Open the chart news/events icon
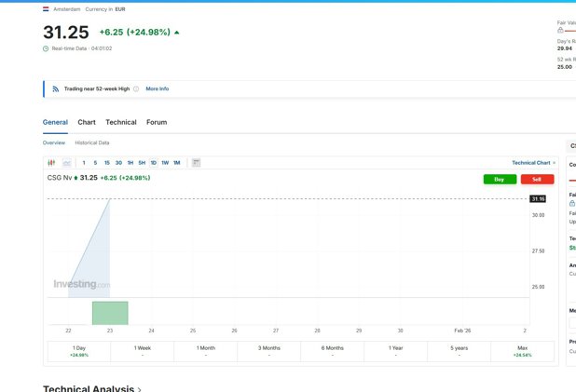 (197, 163)
